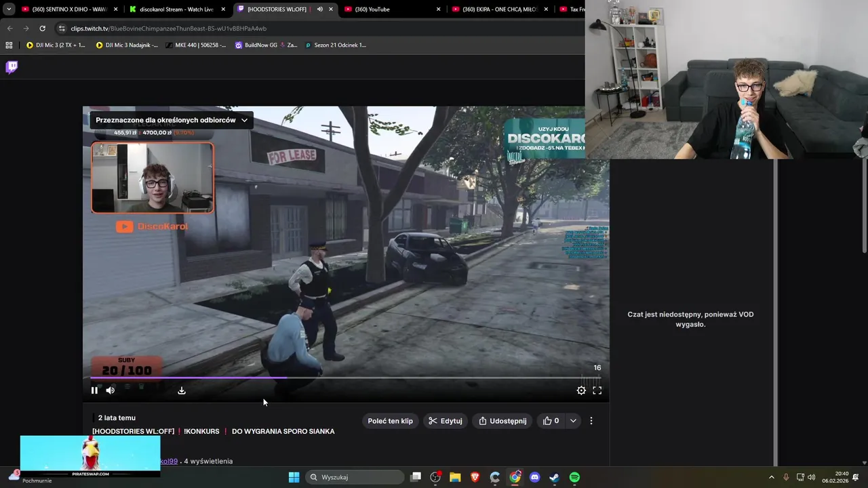868x488 pixels.
Task: View site information icon in address bar
Action: 62,28
